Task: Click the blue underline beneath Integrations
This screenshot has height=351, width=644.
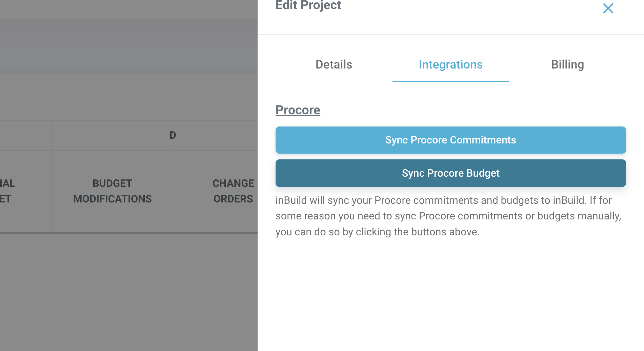Action: [450, 81]
